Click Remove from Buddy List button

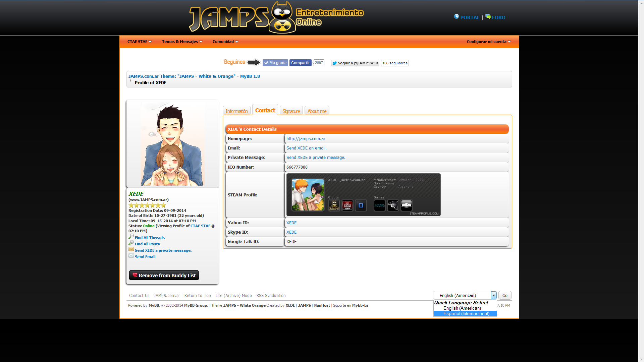point(164,275)
